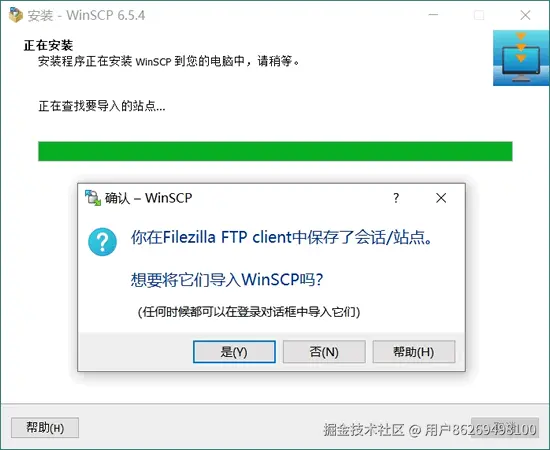
Task: Close the 确认 – WinSCP dialog
Action: (x=441, y=198)
